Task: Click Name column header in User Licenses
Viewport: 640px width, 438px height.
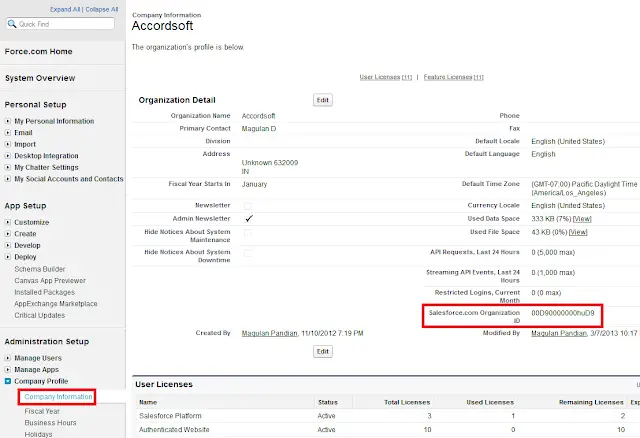Action: [148, 402]
